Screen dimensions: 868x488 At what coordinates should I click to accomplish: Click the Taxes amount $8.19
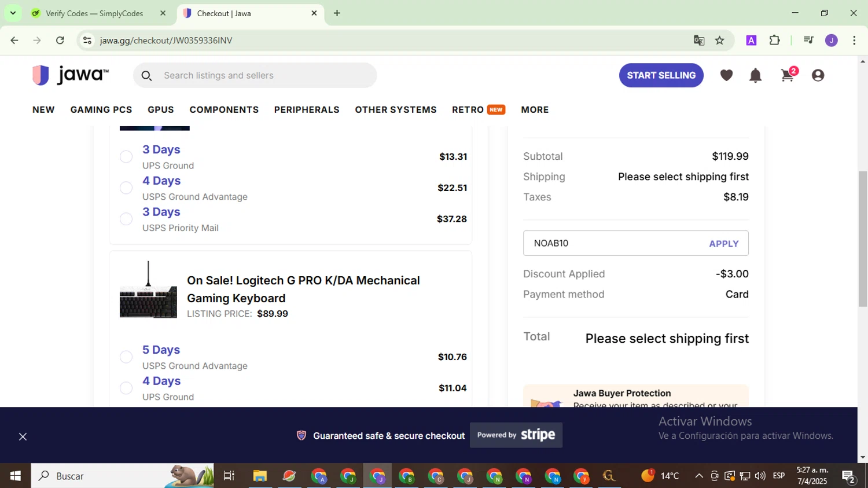(736, 197)
